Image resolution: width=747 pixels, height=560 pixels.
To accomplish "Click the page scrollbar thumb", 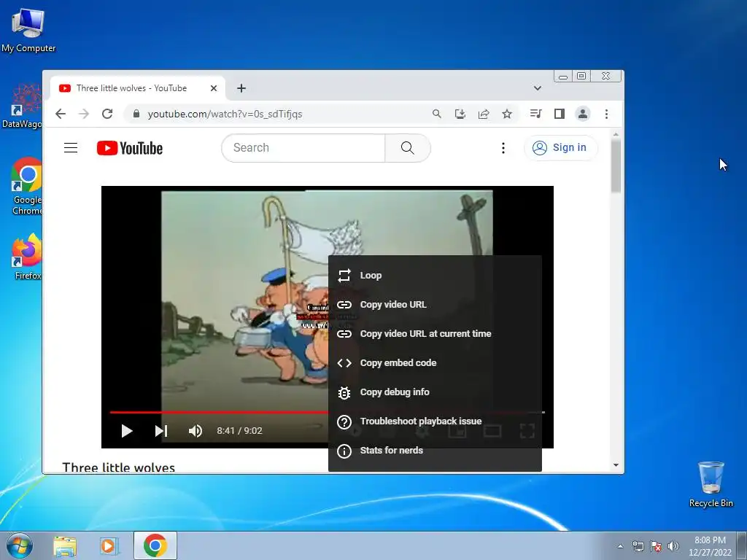I will (616, 166).
